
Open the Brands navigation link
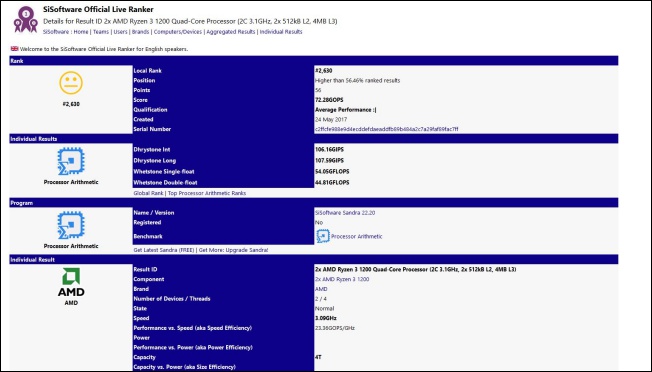coord(141,32)
